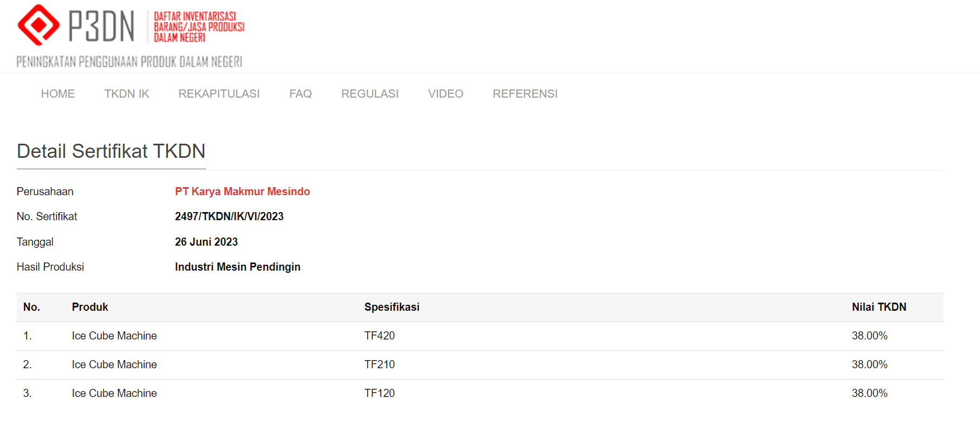Viewport: 980px width, 423px height.
Task: Open the REFERENSI menu item
Action: coord(524,94)
